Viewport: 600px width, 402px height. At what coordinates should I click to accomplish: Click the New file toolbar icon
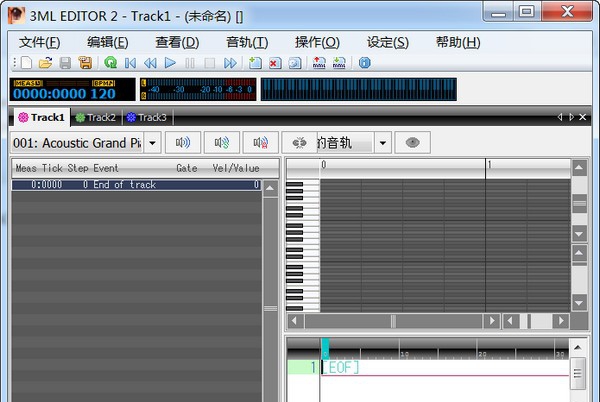pos(26,63)
